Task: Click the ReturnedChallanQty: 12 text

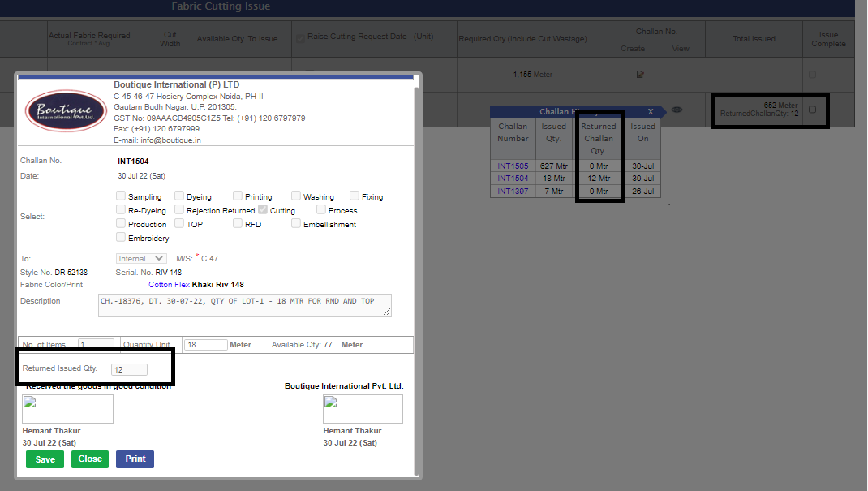Action: point(759,114)
